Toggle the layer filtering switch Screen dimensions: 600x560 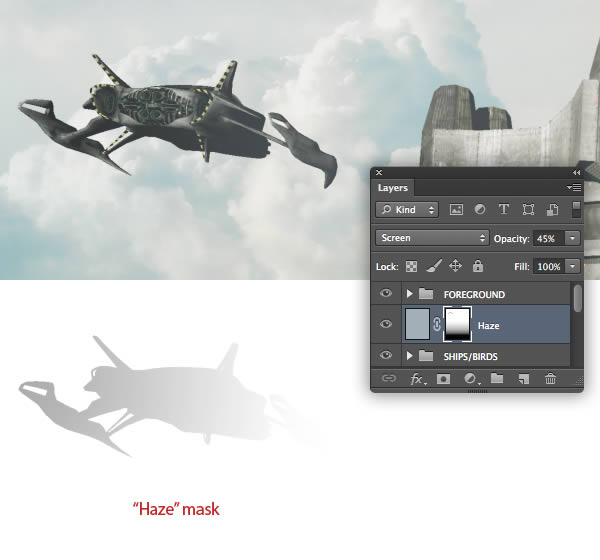click(x=576, y=210)
